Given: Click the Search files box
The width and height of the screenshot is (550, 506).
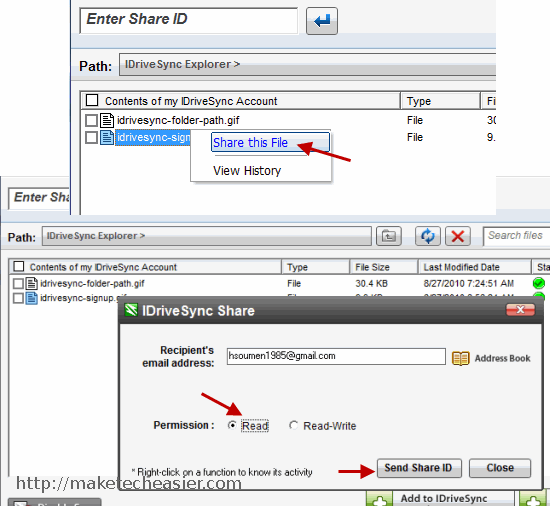Looking at the screenshot, I should tap(516, 236).
